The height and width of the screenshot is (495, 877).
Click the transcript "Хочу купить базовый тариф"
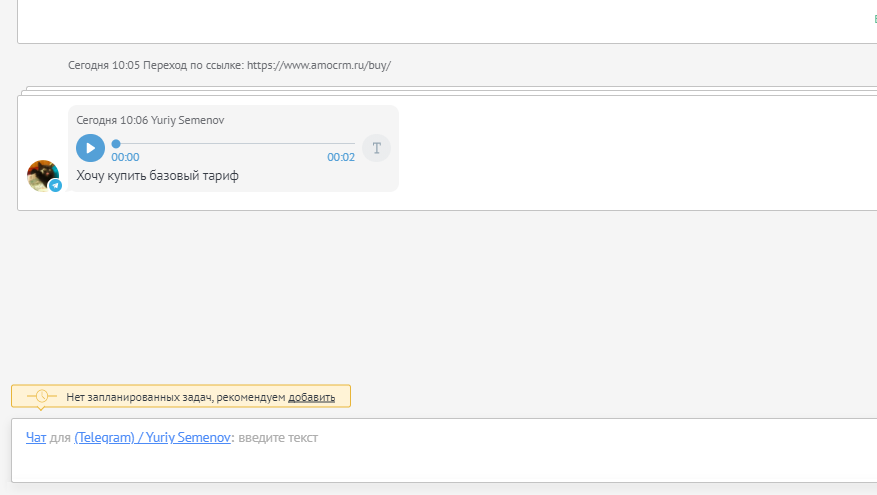(157, 177)
